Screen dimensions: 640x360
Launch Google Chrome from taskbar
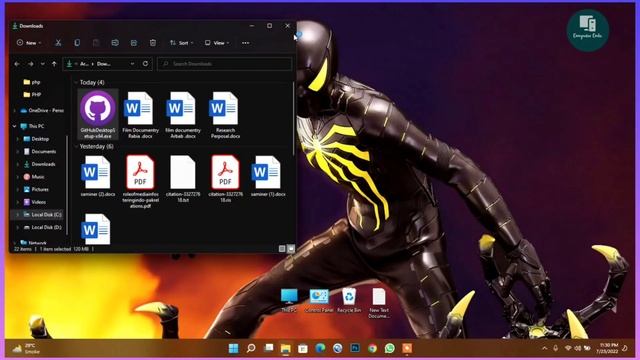click(x=372, y=348)
